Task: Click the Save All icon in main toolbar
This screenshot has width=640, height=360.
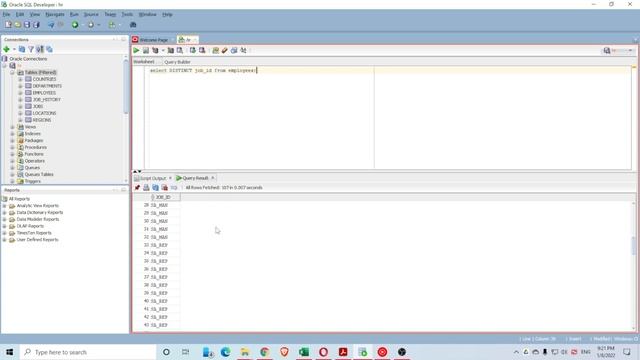Action: point(36,25)
